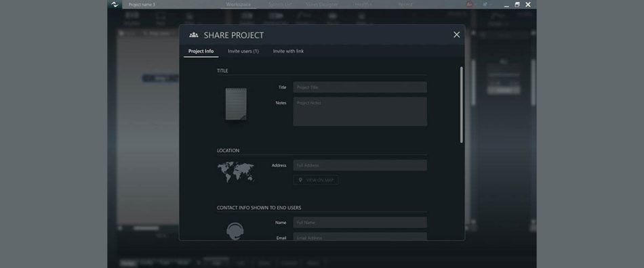Close the Share Project dialog
The height and width of the screenshot is (268, 644).
pos(456,35)
